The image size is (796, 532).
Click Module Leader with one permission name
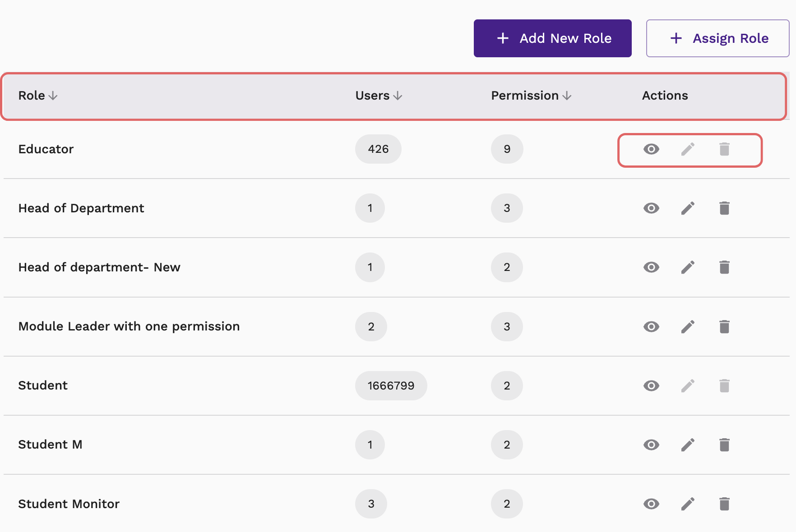pyautogui.click(x=129, y=326)
